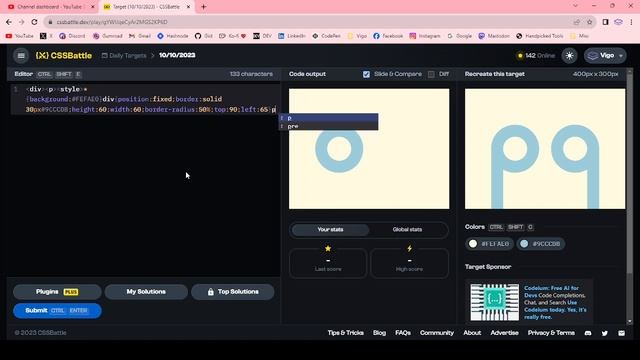The image size is (640, 360).
Task: Open Hashnode bookmark
Action: (173, 36)
